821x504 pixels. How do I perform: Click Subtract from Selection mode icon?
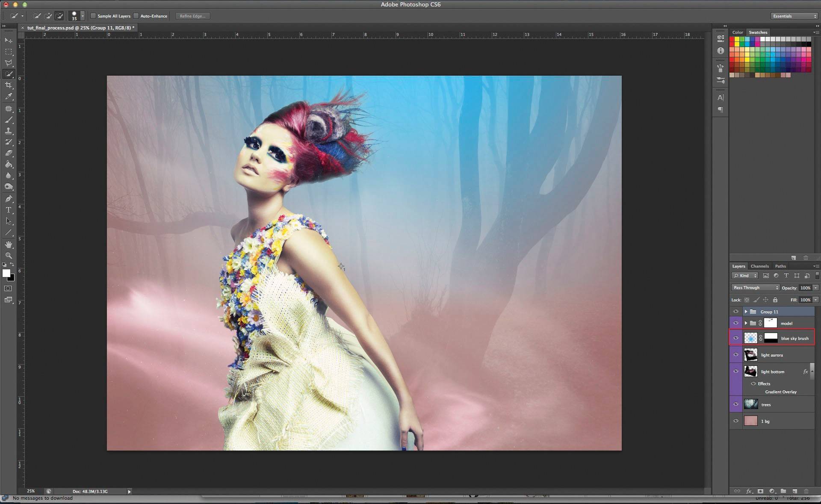pyautogui.click(x=59, y=16)
